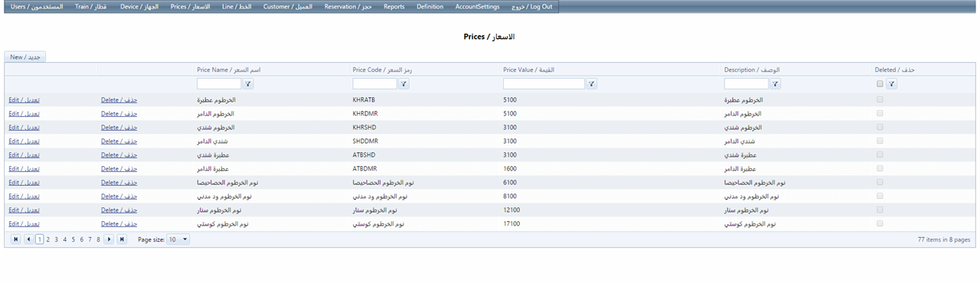Viewport: 980px width, 283px height.
Task: Click the price value cell 12100
Action: point(511,210)
